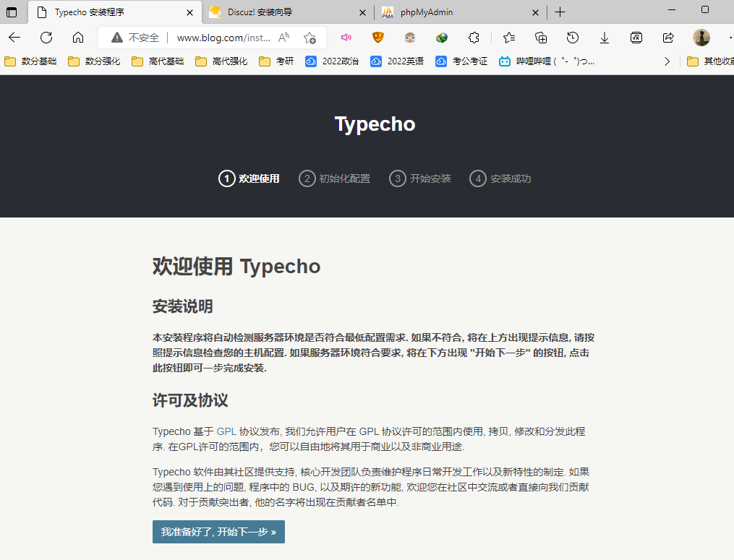Close the Typecho 安装程序 tab
This screenshot has height=560, width=734.
click(190, 12)
